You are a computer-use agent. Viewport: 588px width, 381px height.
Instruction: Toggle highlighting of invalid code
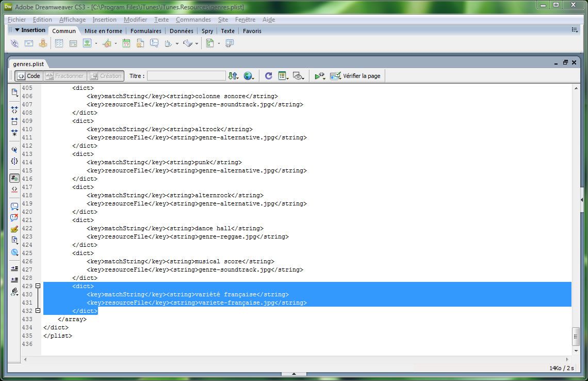tap(14, 189)
